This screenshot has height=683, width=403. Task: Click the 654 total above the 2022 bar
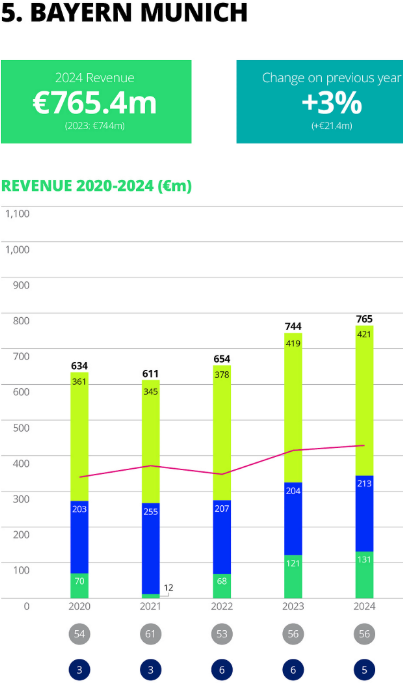(222, 358)
